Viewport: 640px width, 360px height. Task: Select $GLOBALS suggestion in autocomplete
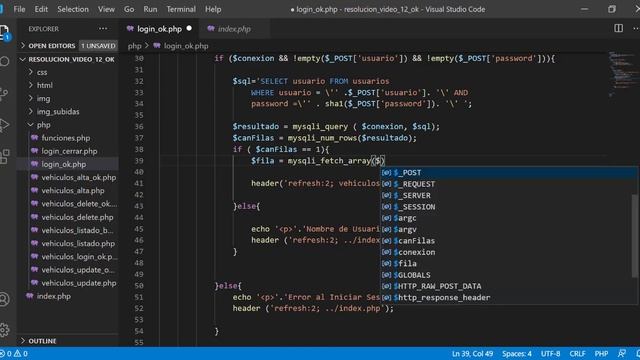coord(509,275)
